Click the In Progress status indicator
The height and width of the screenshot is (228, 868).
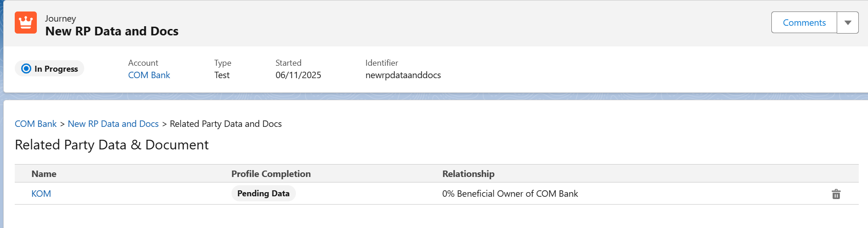pos(50,68)
